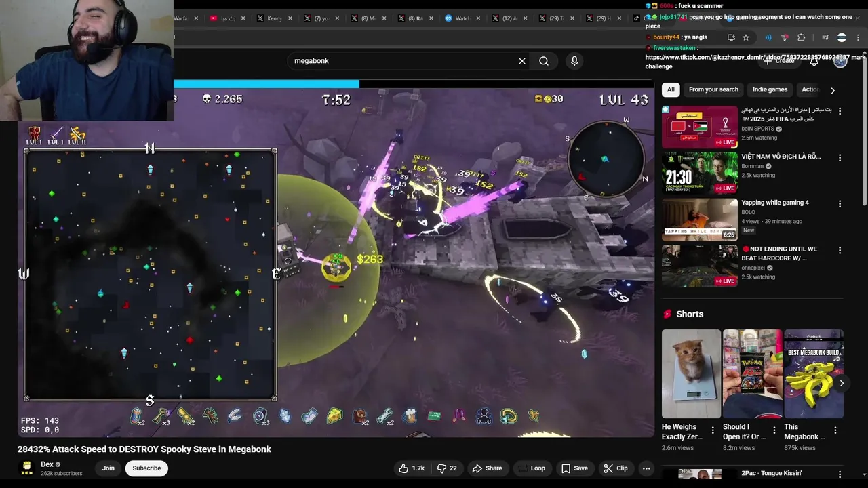Open the beIN SPORTS channel name
The width and height of the screenshot is (868, 488).
point(757,129)
